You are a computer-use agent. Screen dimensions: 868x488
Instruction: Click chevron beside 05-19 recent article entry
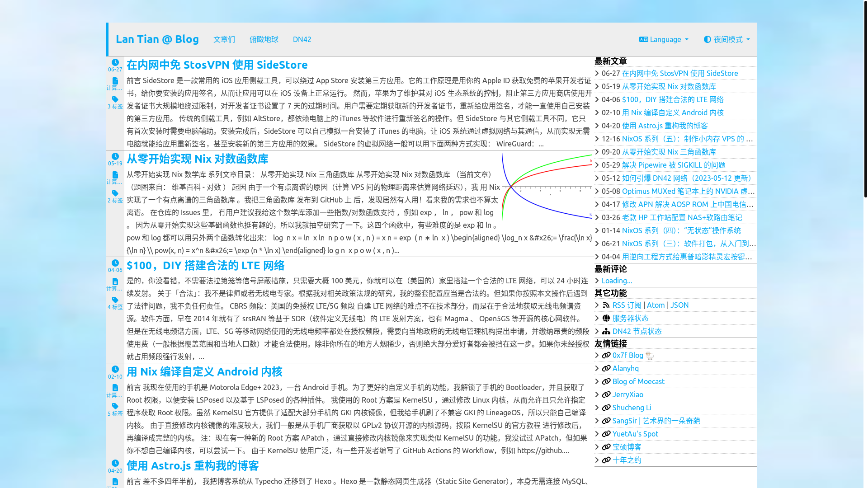click(597, 86)
